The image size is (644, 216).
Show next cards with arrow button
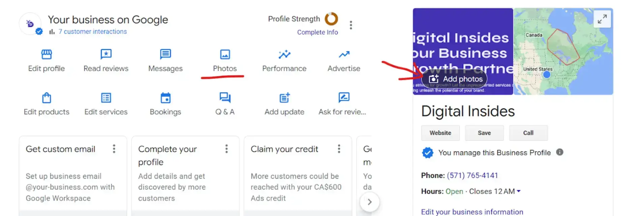click(370, 202)
